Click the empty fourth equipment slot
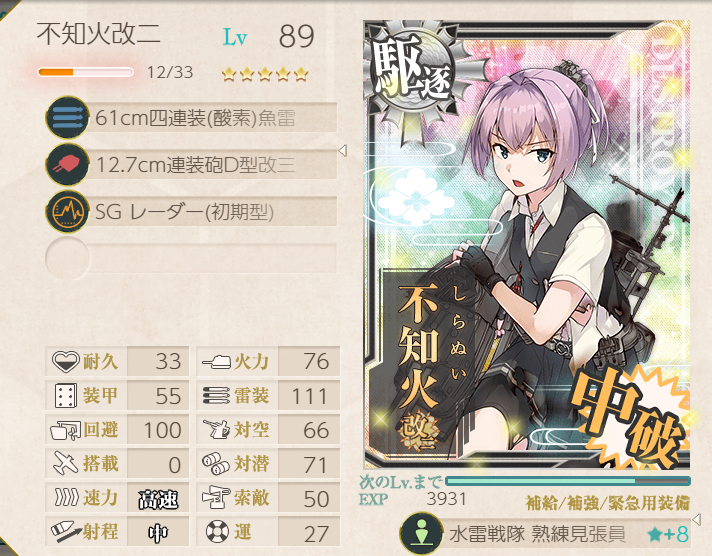 (191, 258)
